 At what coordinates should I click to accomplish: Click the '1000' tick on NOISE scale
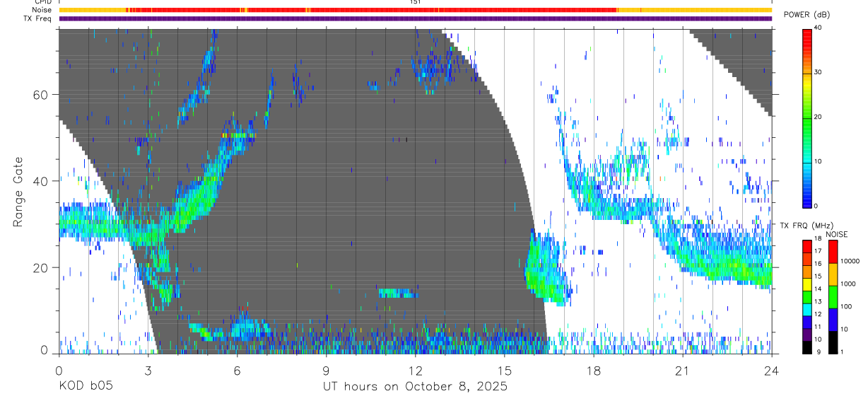coord(848,284)
